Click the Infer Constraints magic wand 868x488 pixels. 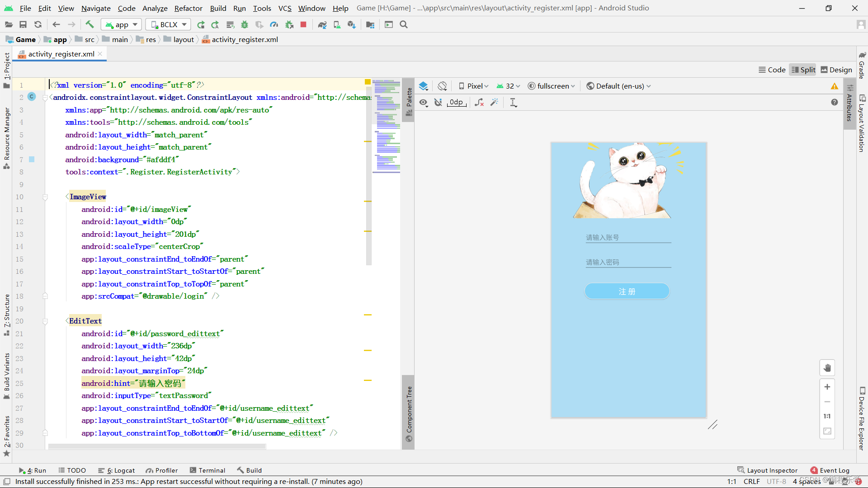pyautogui.click(x=494, y=103)
